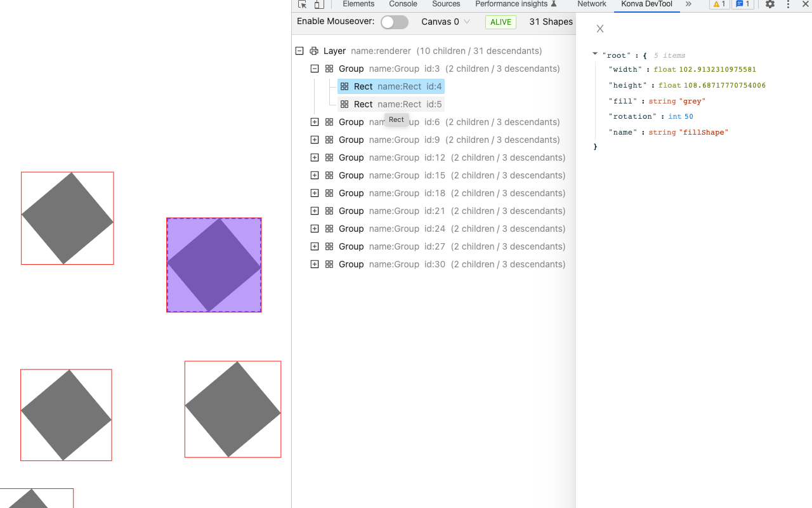Click the rotation value 50
812x508 pixels.
pyautogui.click(x=689, y=117)
